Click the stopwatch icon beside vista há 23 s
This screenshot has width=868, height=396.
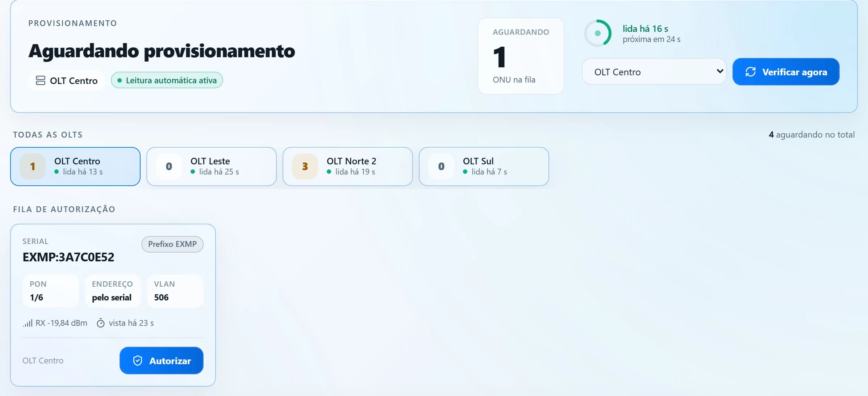click(101, 323)
